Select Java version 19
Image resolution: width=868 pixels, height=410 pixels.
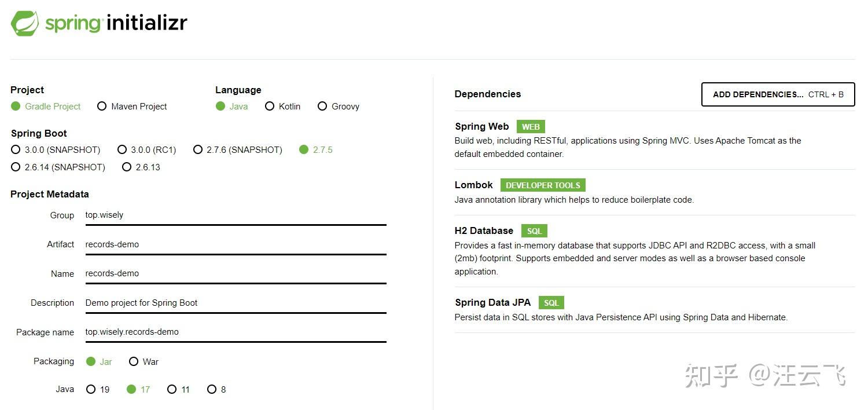click(x=91, y=390)
